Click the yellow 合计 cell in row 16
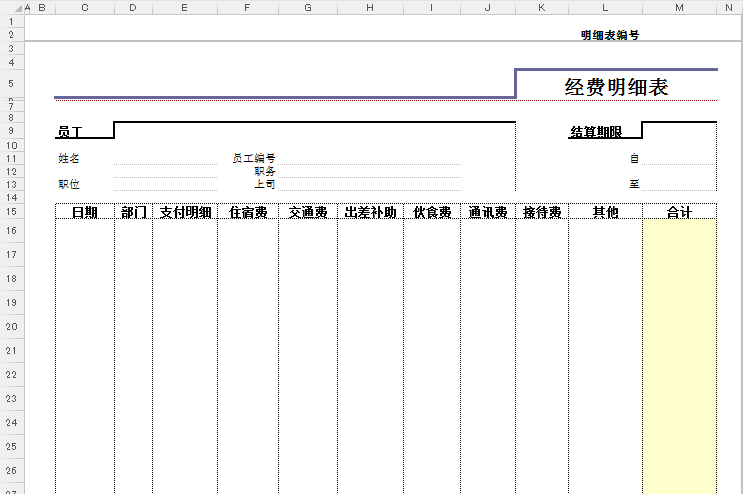Viewport: 743px width, 494px height. pyautogui.click(x=679, y=231)
